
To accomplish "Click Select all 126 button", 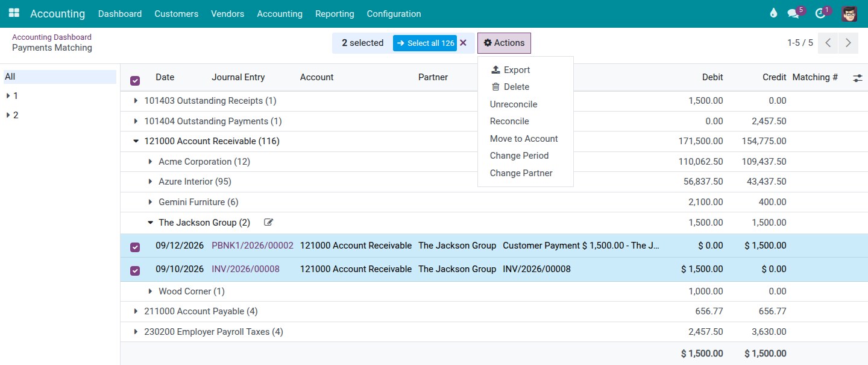I will [425, 43].
